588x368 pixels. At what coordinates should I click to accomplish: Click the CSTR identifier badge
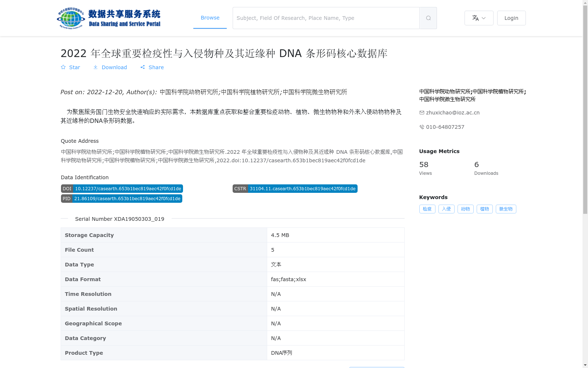295,189
